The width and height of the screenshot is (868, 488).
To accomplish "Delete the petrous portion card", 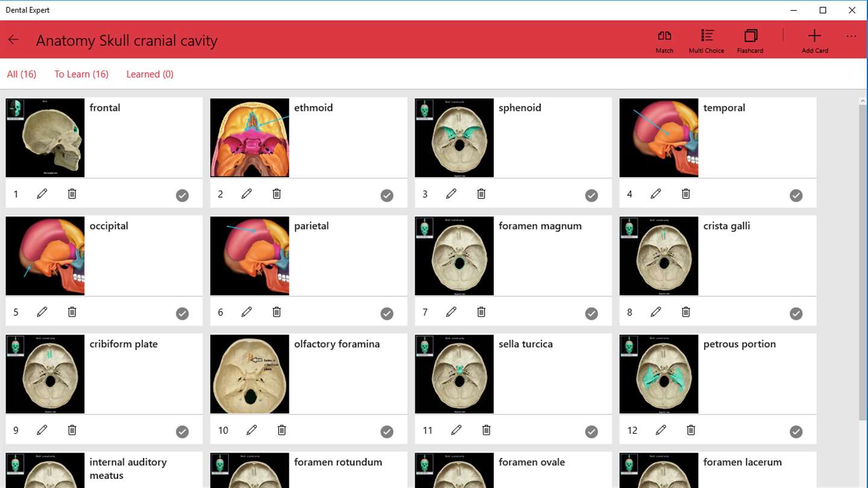I will pyautogui.click(x=691, y=430).
